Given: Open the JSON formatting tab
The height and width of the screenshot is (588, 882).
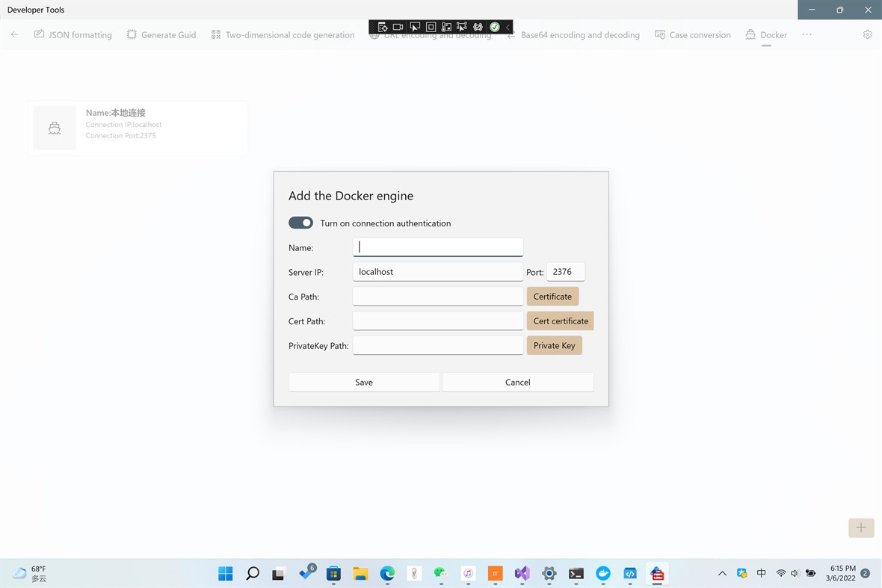Looking at the screenshot, I should [x=73, y=35].
